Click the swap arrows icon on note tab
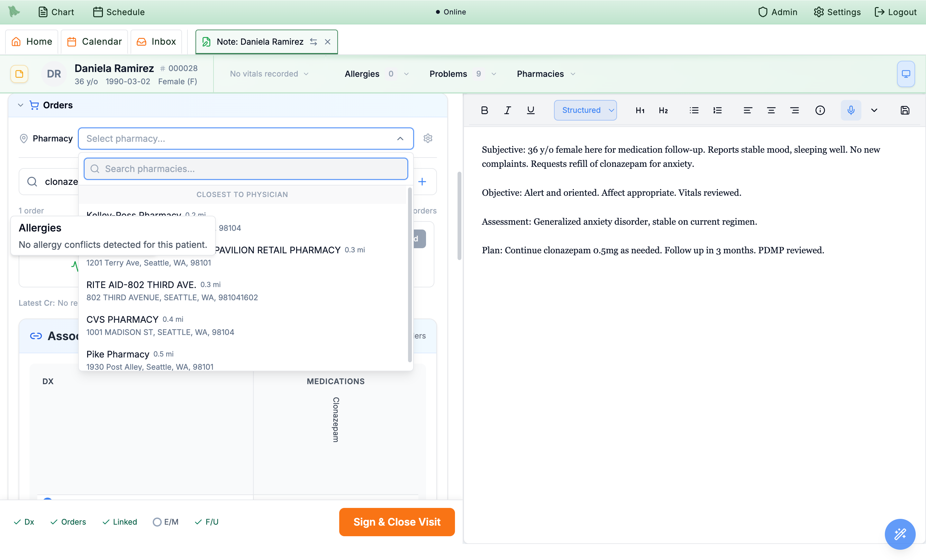Image resolution: width=926 pixels, height=560 pixels. pyautogui.click(x=313, y=42)
